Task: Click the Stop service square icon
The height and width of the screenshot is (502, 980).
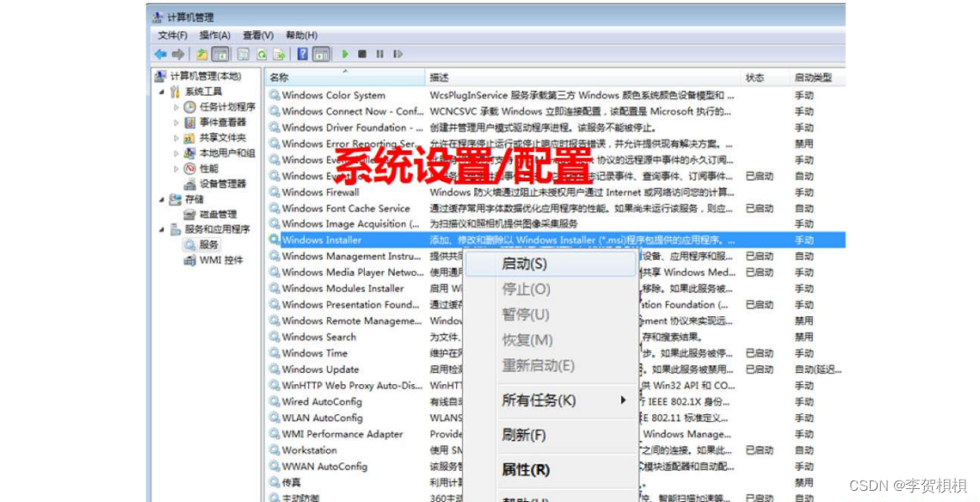Action: tap(362, 54)
